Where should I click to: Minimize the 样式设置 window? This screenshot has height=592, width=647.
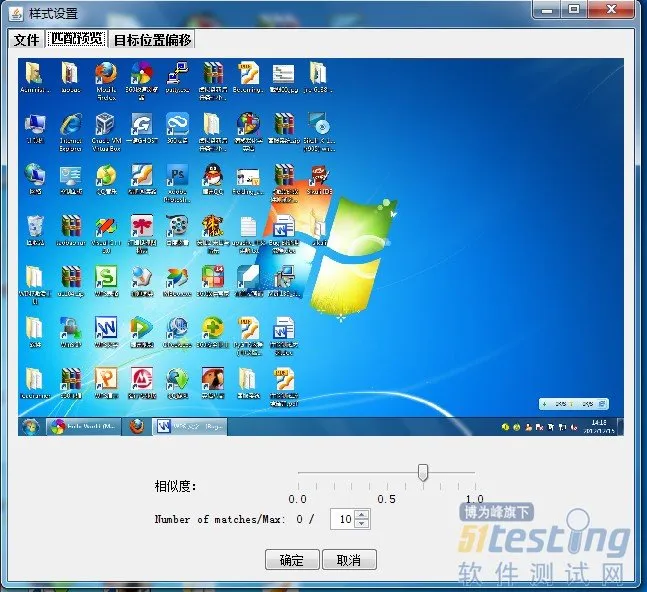pyautogui.click(x=547, y=10)
